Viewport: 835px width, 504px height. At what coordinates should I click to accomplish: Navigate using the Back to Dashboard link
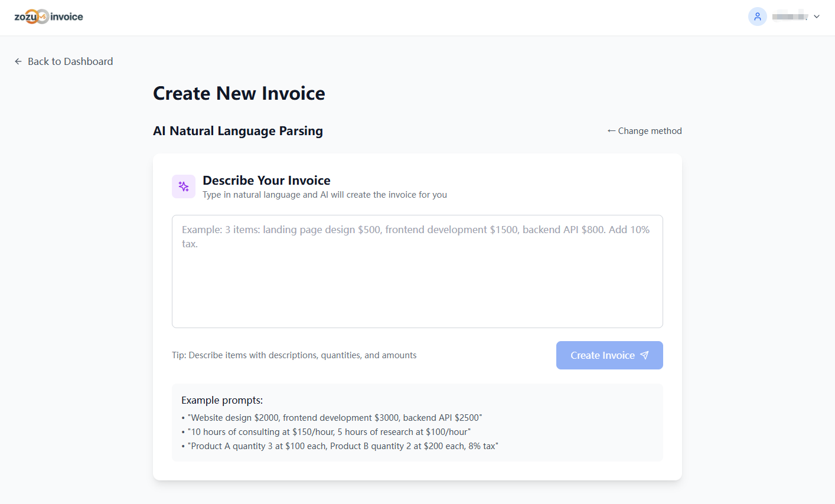coord(70,61)
